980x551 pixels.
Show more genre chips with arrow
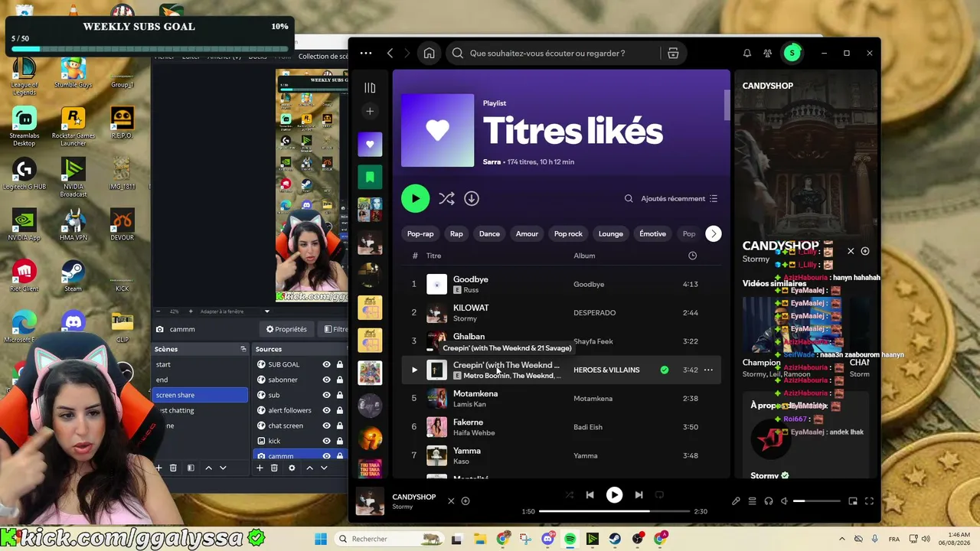click(713, 234)
